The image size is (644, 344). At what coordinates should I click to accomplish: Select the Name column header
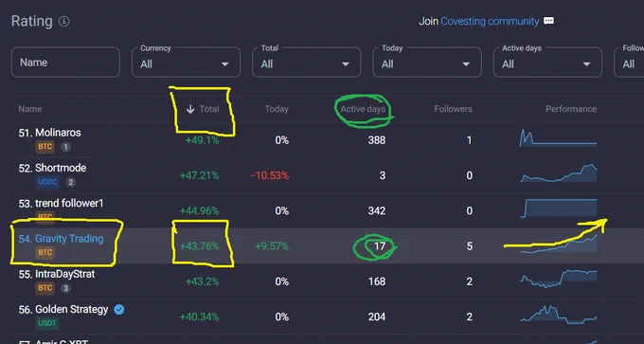click(x=30, y=109)
